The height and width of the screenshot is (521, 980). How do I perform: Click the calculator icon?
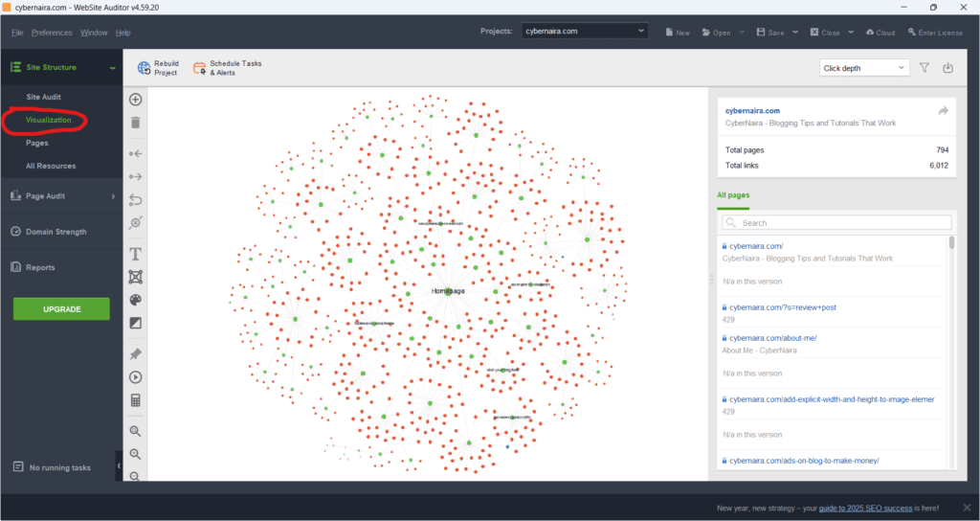(x=135, y=400)
